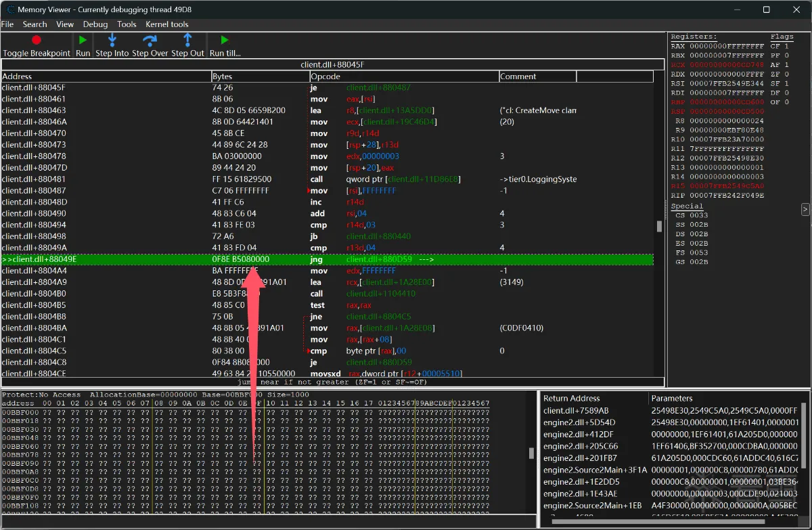Click the Step Out toolbar icon
This screenshot has height=530, width=812.
point(187,41)
